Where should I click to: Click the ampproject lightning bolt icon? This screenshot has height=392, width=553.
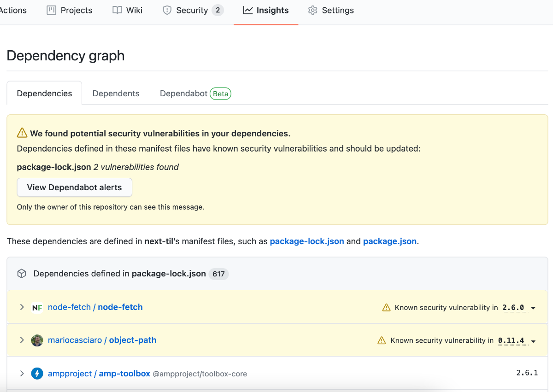point(37,374)
